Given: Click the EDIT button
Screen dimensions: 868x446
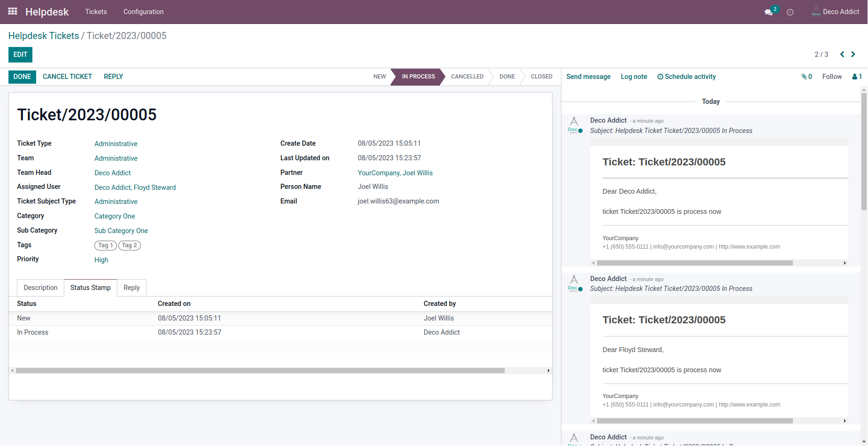Looking at the screenshot, I should [x=20, y=55].
